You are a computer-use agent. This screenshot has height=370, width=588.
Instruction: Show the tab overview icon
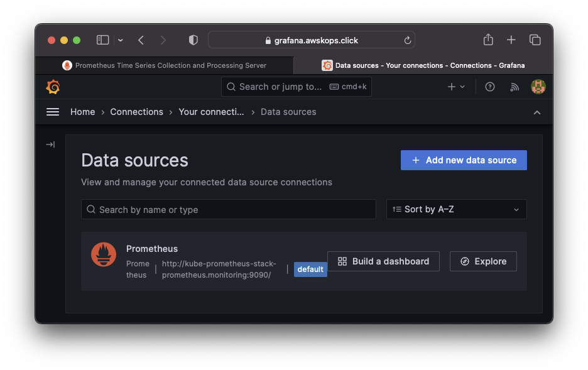coord(535,40)
